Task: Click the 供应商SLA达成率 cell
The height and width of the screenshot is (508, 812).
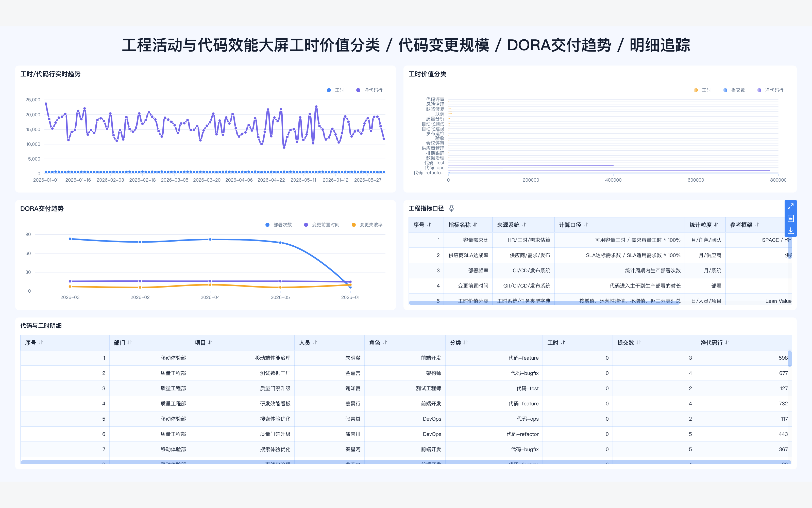Action: point(468,255)
